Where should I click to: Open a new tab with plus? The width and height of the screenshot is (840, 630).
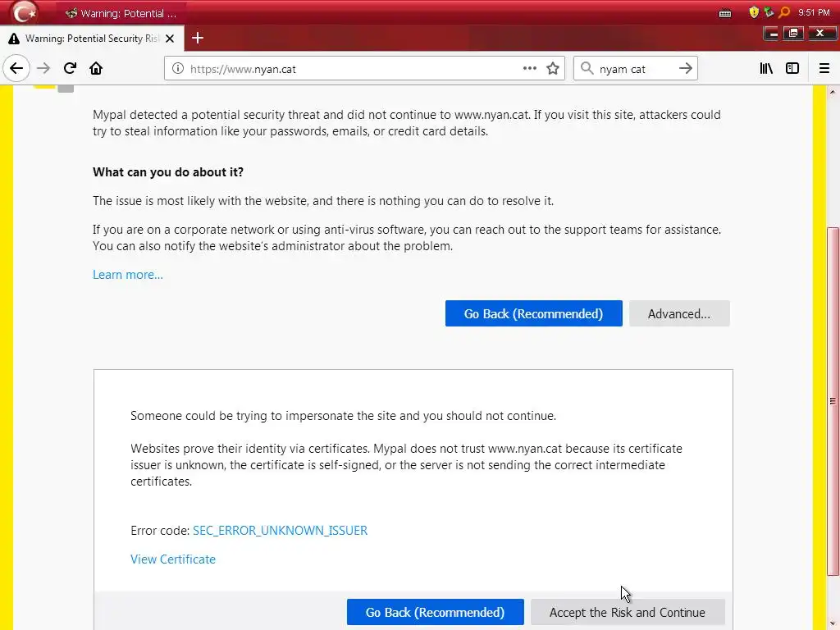[x=198, y=38]
